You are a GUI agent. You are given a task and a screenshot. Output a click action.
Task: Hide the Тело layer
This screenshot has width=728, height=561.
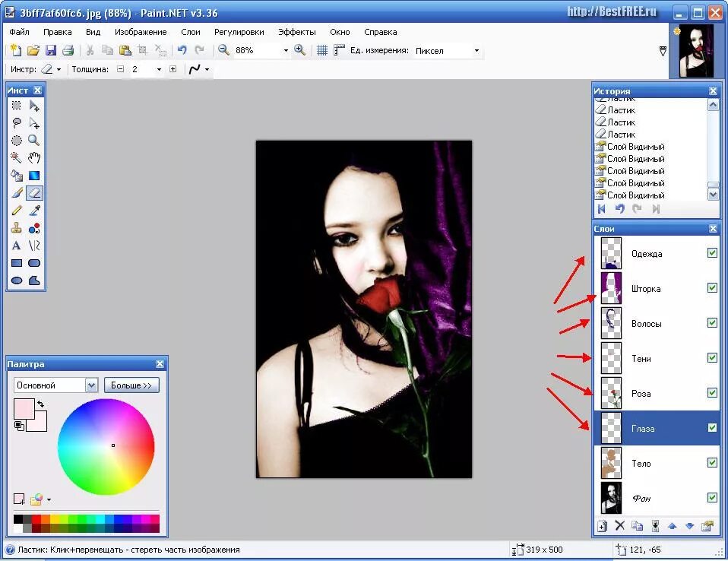point(712,462)
